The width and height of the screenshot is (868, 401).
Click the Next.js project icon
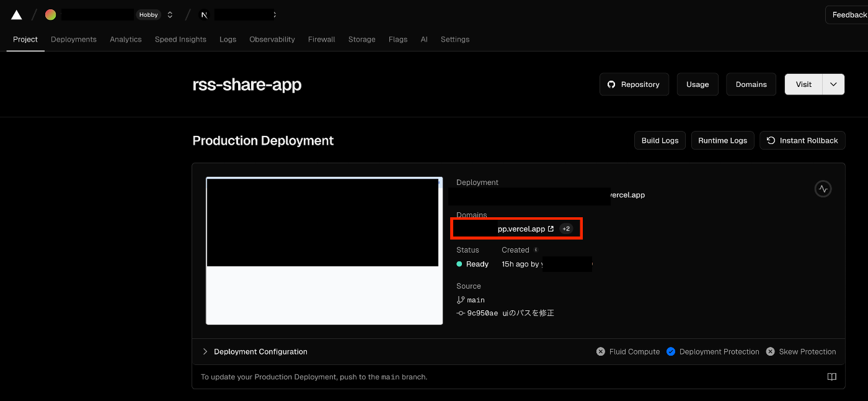tap(204, 15)
